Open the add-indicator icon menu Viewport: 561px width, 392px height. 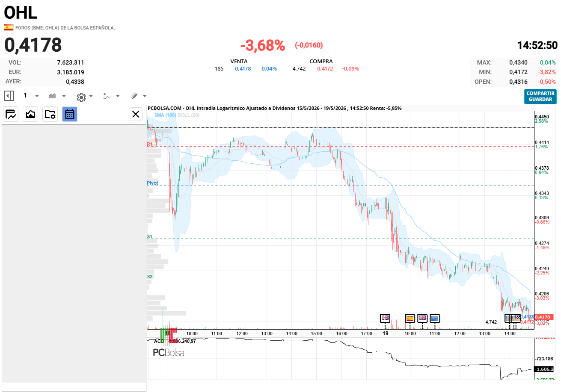107,96
